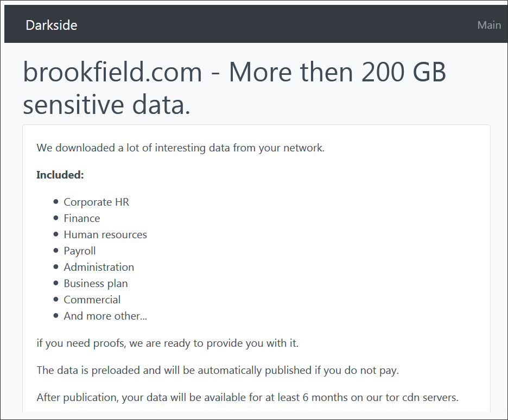The image size is (508, 420).
Task: Select the Payroll entry in the list
Action: tap(79, 251)
